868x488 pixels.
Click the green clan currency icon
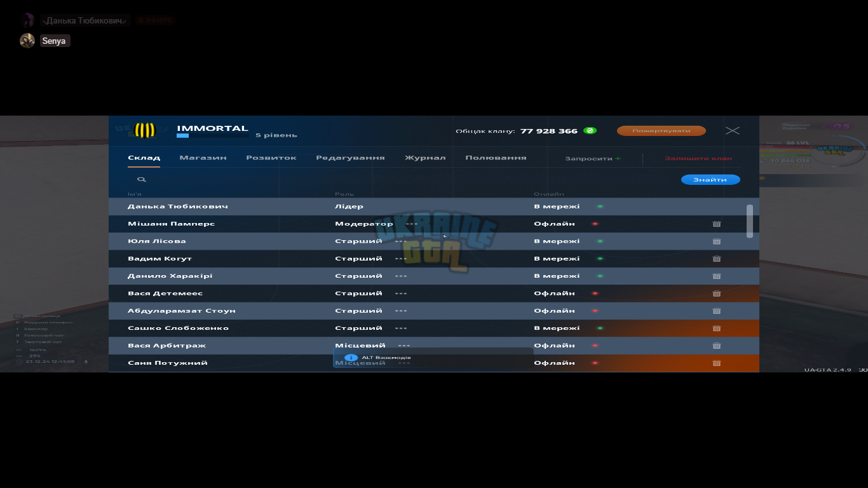click(x=590, y=131)
